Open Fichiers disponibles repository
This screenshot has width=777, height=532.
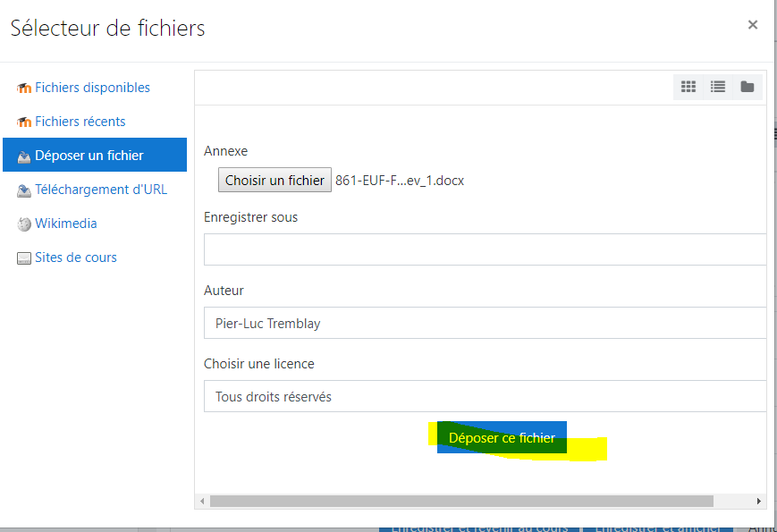(92, 88)
